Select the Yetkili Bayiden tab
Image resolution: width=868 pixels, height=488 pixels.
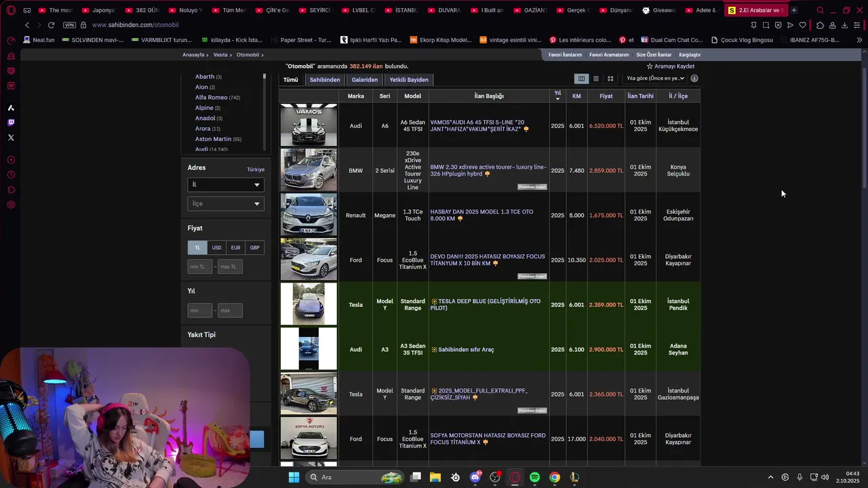[409, 80]
